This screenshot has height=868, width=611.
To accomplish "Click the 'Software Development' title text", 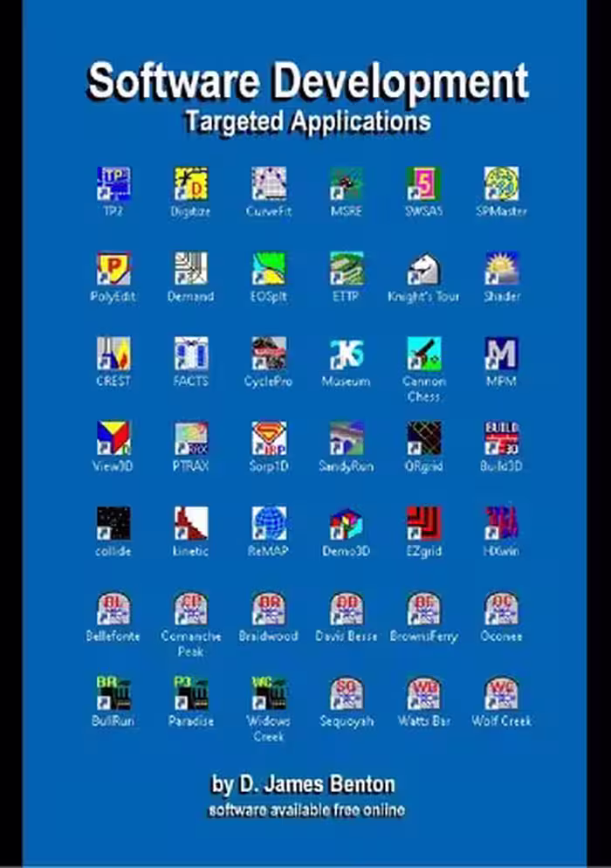I will pyautogui.click(x=308, y=82).
